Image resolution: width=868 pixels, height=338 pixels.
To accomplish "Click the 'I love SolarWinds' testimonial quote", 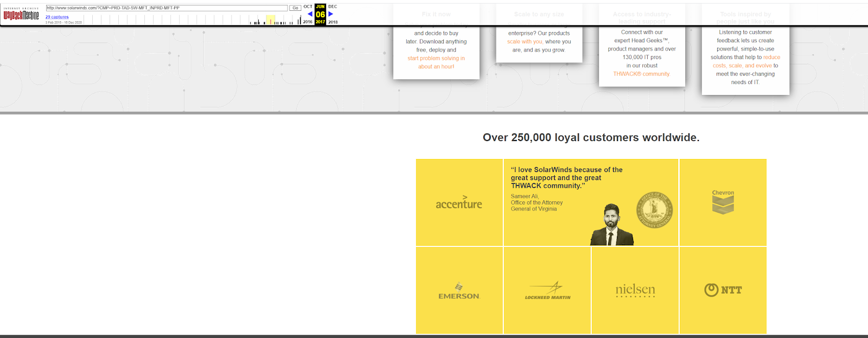I will [566, 177].
